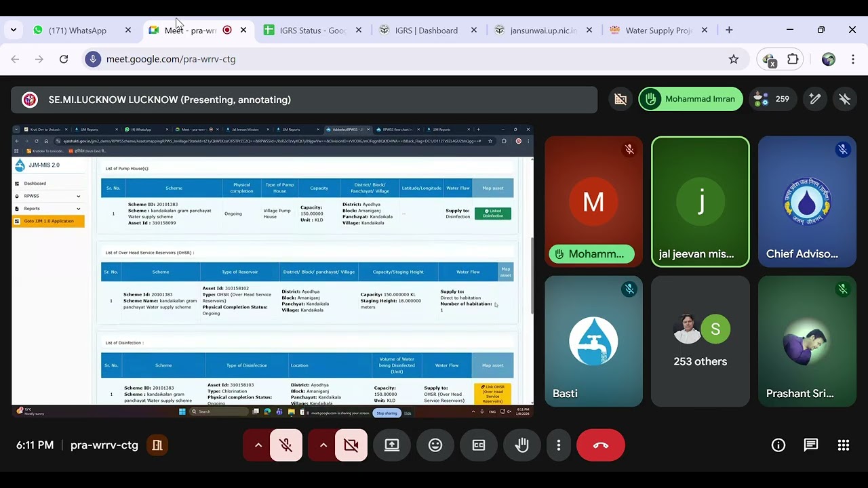868x488 pixels.
Task: Click the yellow Link OHSR button
Action: coord(492,394)
